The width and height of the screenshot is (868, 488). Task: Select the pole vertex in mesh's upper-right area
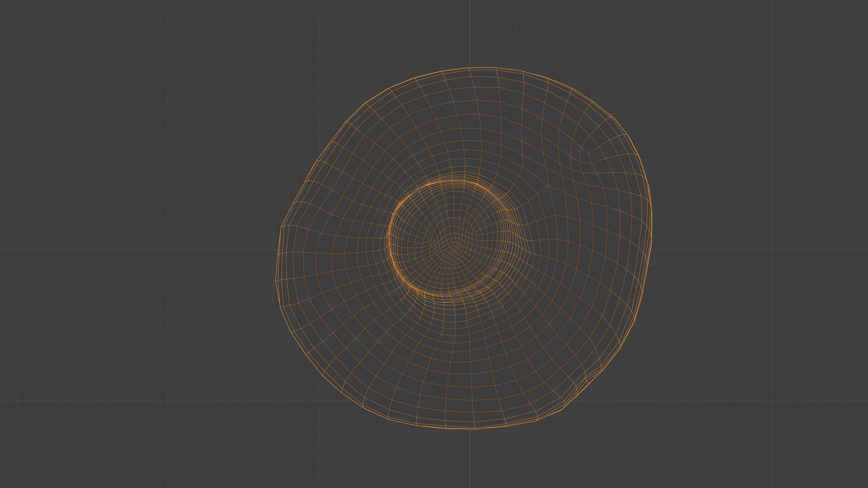tap(589, 154)
